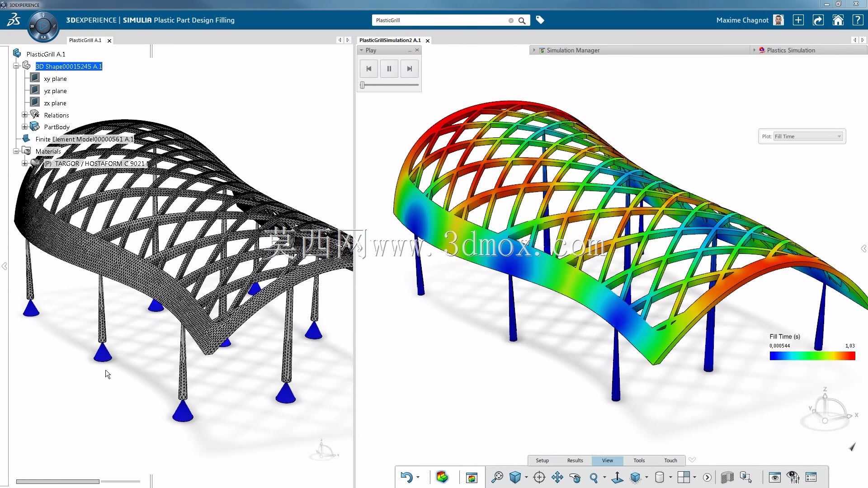
Task: Pause the simulation playback
Action: click(389, 69)
